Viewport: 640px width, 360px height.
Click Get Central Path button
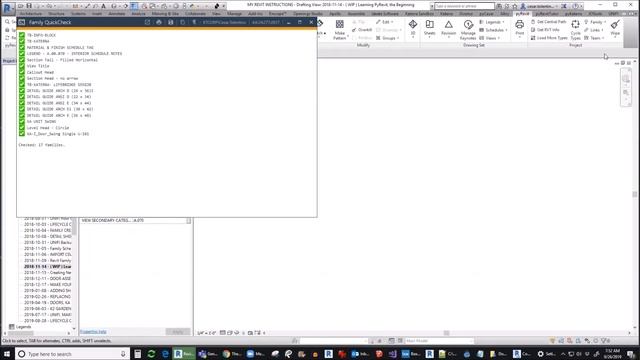click(548, 22)
